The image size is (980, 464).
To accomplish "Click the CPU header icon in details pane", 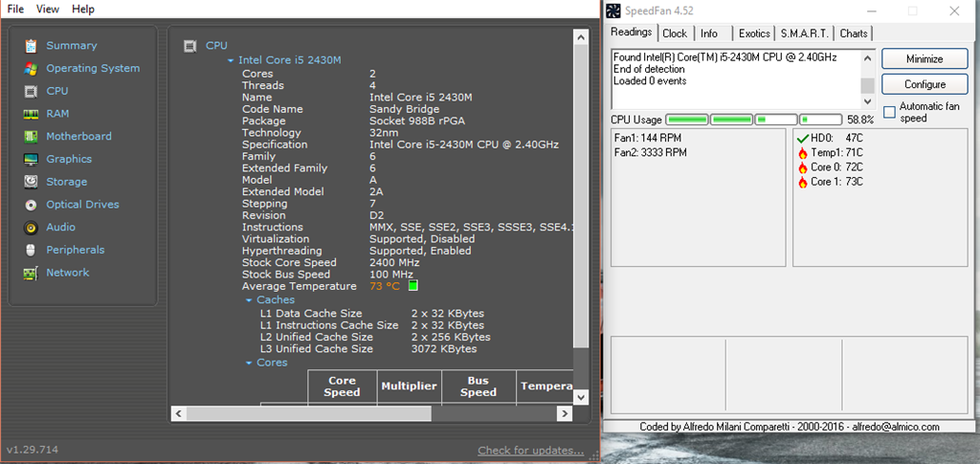I will [x=190, y=46].
